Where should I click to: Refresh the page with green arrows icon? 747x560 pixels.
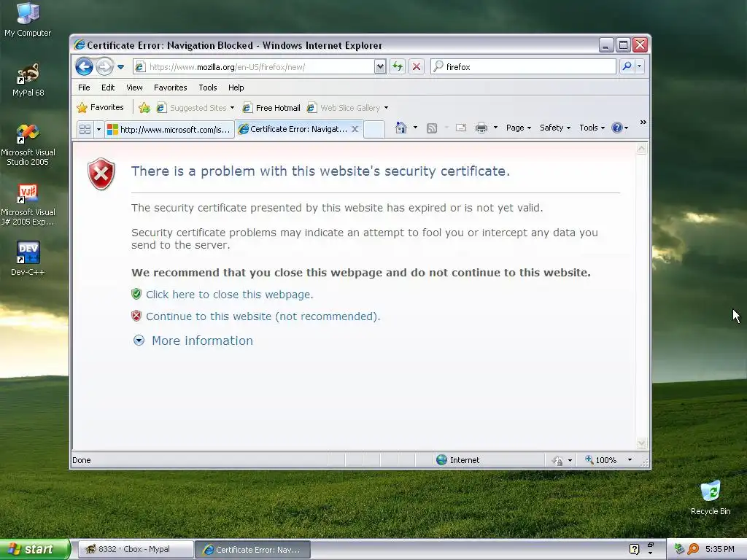click(x=398, y=66)
